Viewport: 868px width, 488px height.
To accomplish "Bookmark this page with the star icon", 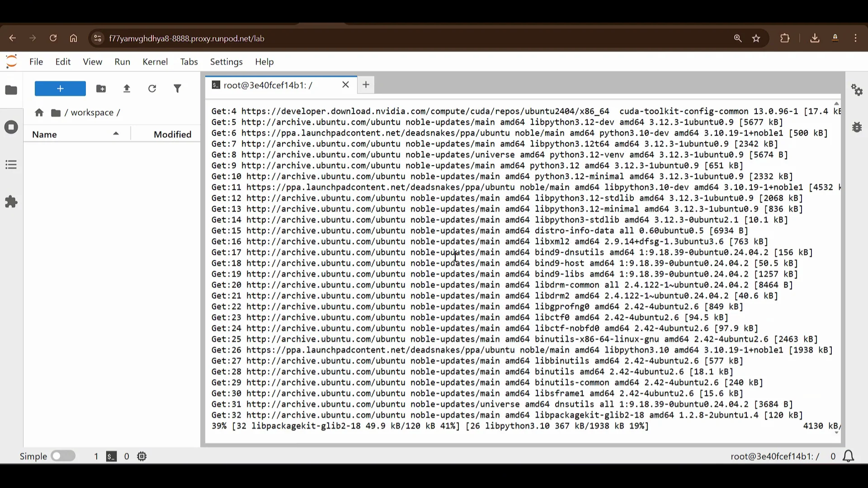I will (x=756, y=38).
